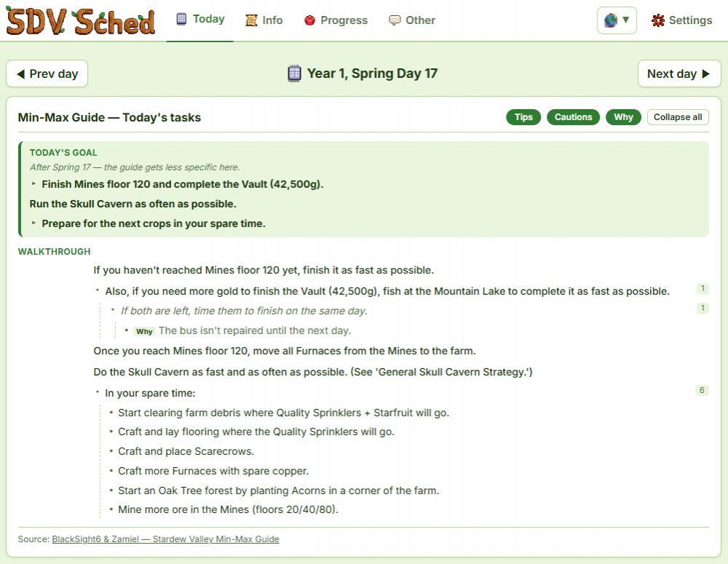
Task: Click the scroll icon beside Info
Action: coord(251,20)
